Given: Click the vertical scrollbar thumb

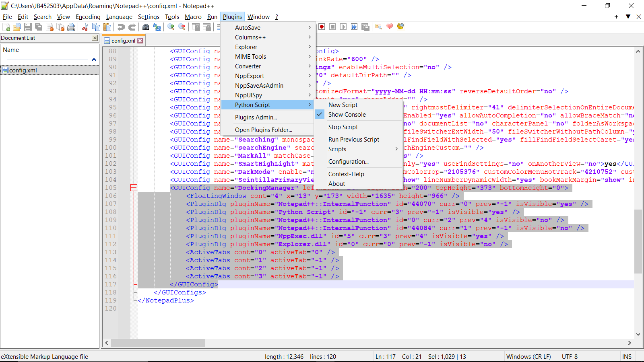Looking at the screenshot, I should (x=638, y=241).
